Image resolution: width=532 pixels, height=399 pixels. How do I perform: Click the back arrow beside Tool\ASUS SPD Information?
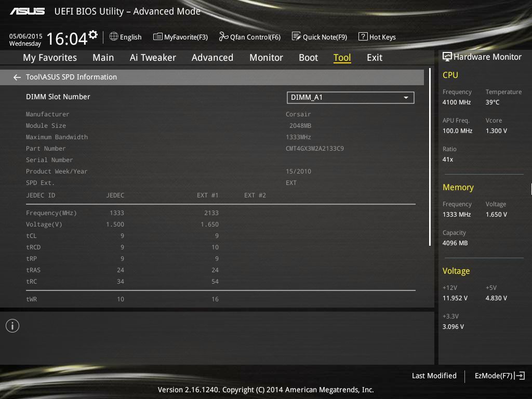[x=17, y=77]
